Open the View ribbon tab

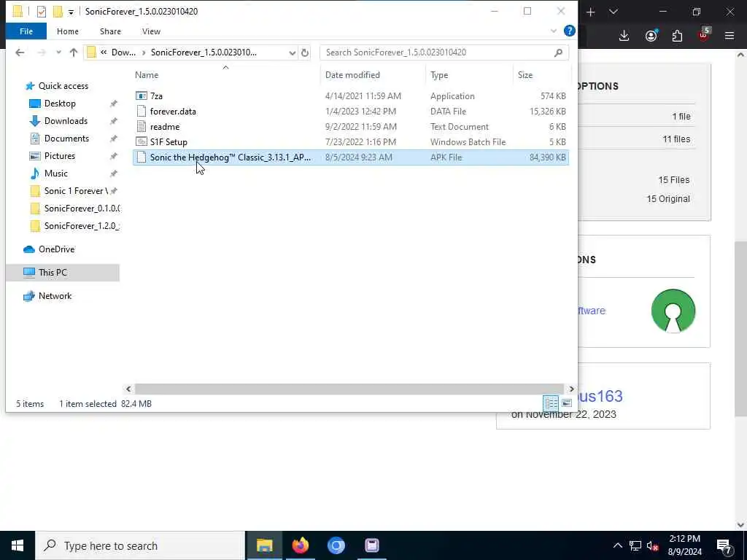coord(151,31)
